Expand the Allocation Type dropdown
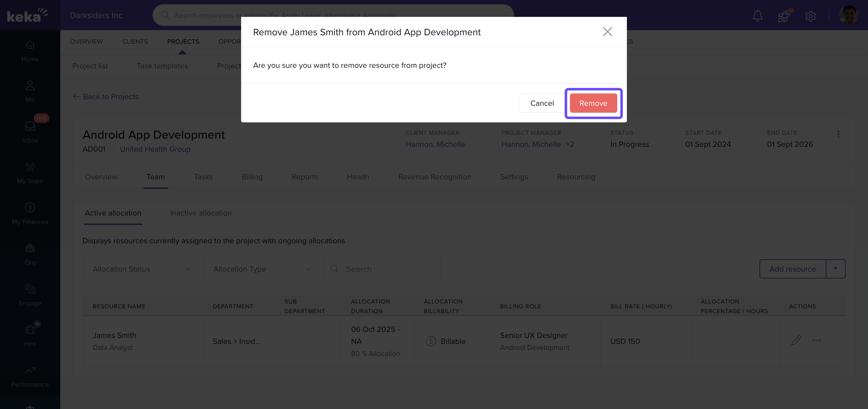 tap(263, 269)
